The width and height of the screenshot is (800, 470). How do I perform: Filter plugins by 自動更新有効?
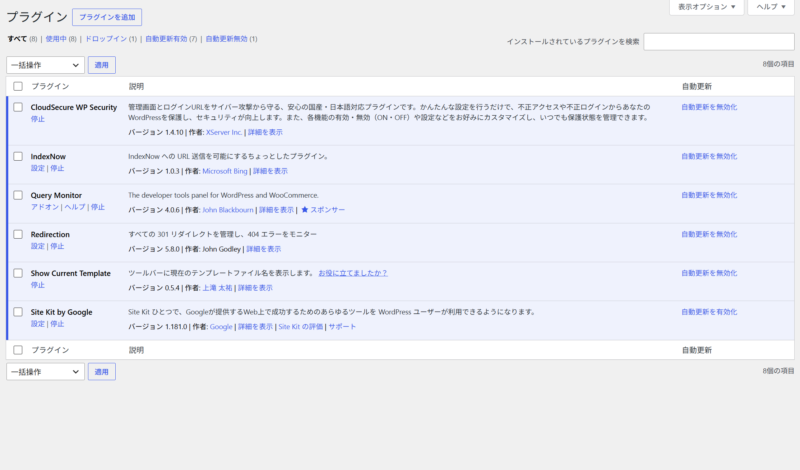click(166, 39)
